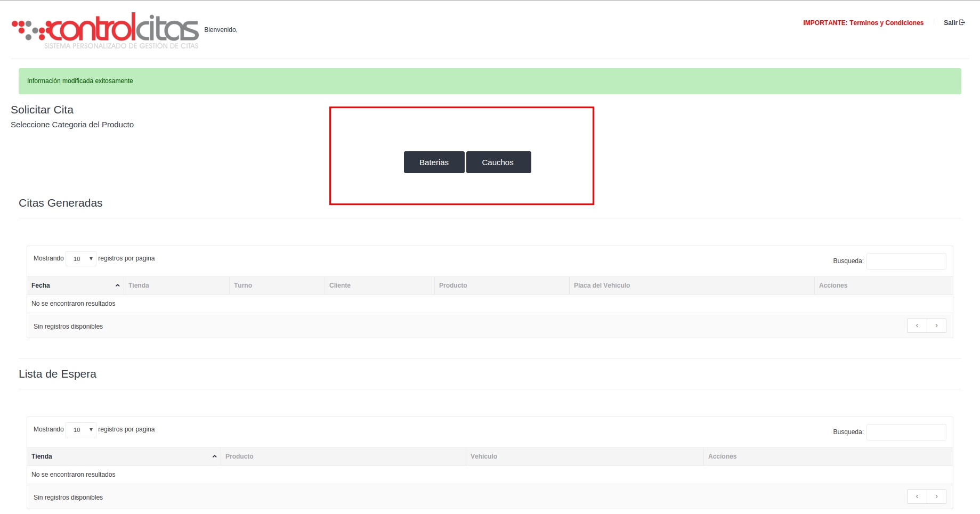Sort by the Cliente column header

(x=379, y=285)
